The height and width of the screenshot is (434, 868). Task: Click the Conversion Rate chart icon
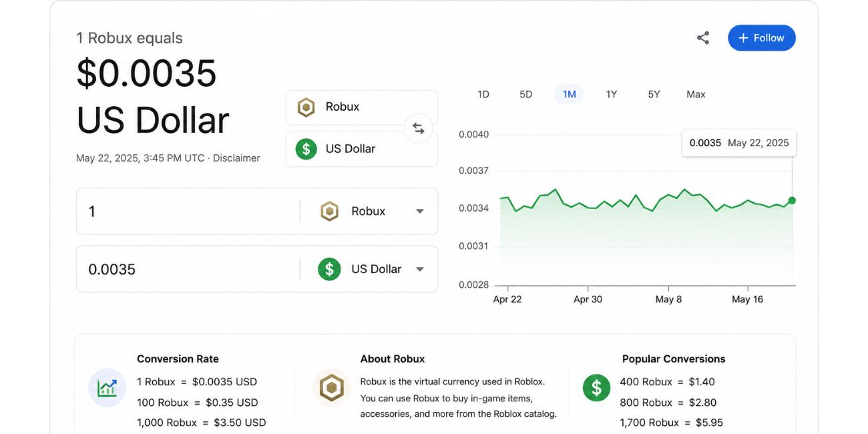(107, 387)
